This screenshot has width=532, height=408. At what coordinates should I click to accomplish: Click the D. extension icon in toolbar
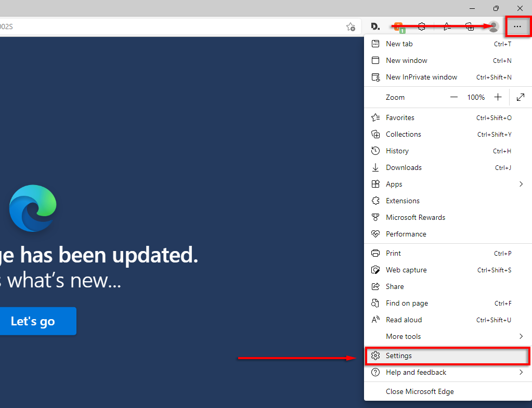(375, 27)
